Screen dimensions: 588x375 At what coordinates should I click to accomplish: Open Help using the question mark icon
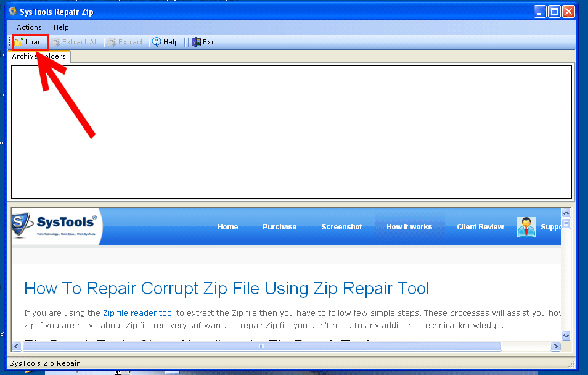tap(157, 41)
